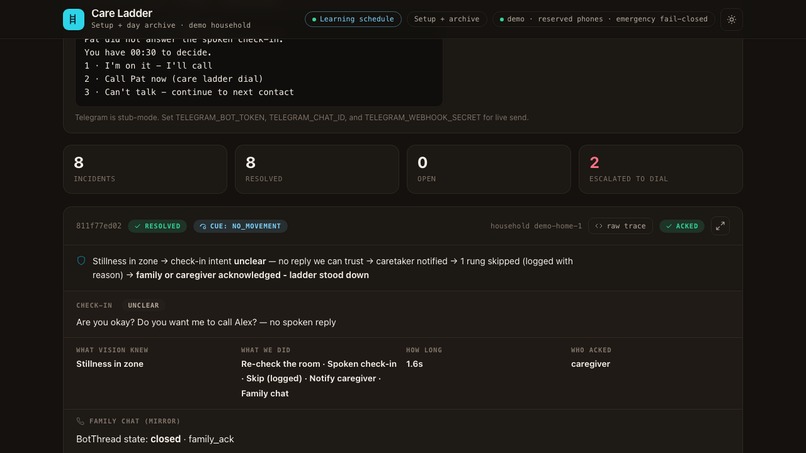Click option 1 'I'm on it – I'll call'
The image size is (806, 453).
148,66
